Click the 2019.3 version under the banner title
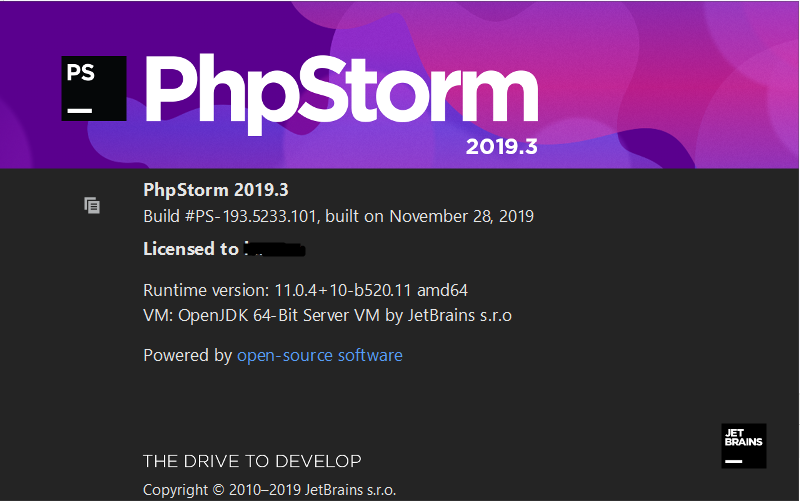 (502, 147)
